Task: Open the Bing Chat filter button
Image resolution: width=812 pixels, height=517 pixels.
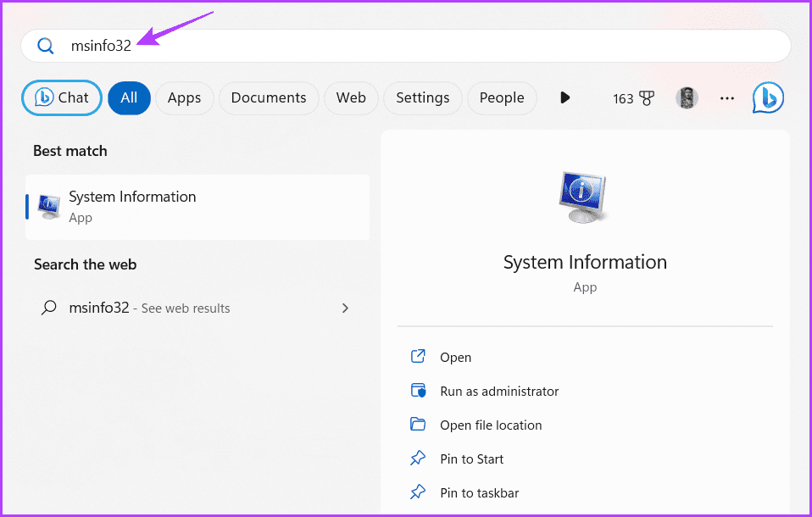Action: pyautogui.click(x=62, y=98)
